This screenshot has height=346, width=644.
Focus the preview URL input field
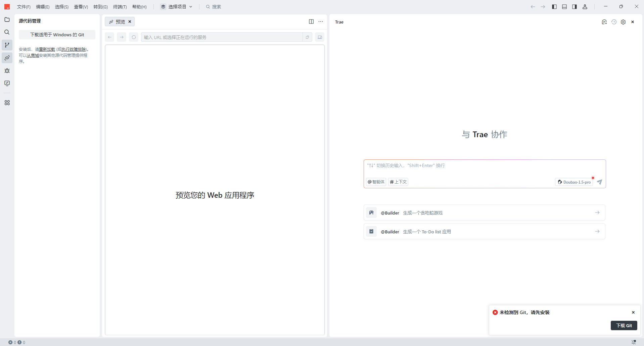(222, 37)
